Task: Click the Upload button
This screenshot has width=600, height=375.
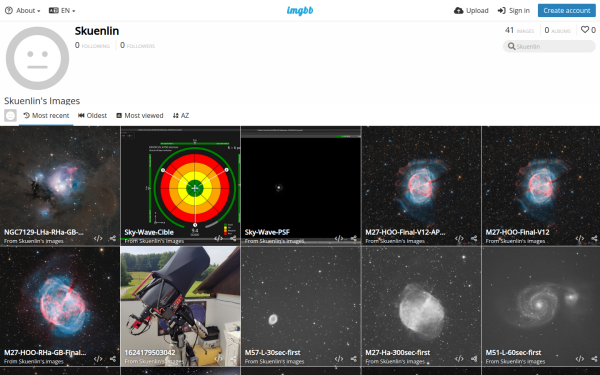Action: 471,11
